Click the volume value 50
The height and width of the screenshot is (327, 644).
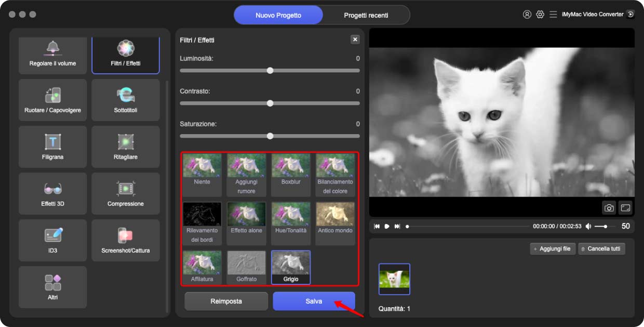coord(626,226)
